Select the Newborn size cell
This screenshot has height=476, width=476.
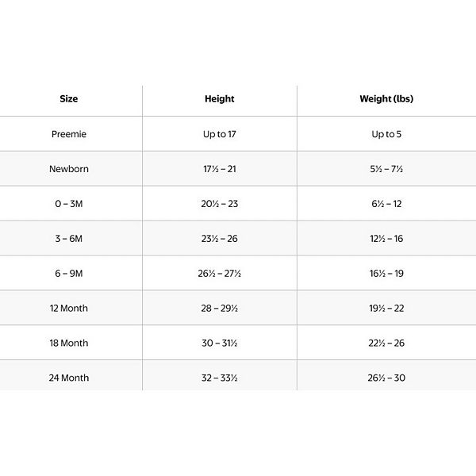[x=69, y=169]
